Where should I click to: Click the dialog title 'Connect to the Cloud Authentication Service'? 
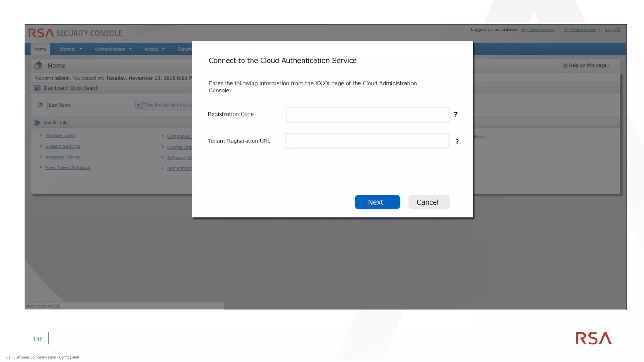coord(283,60)
